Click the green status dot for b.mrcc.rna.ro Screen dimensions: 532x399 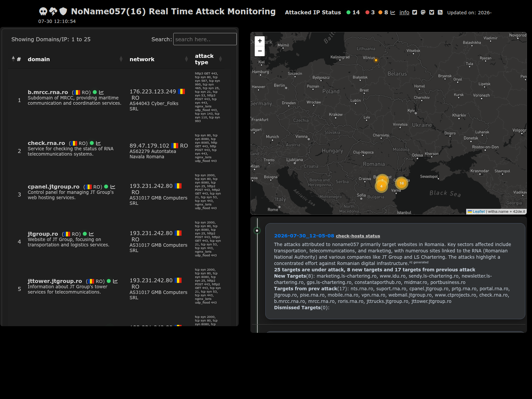click(x=95, y=92)
